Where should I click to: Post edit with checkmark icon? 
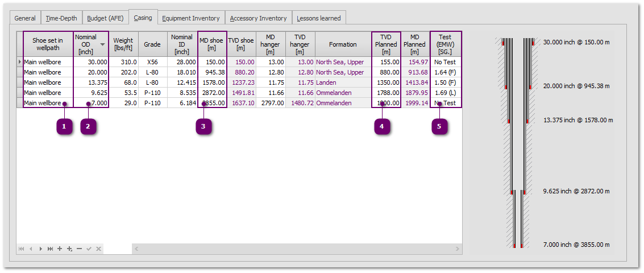click(x=89, y=249)
